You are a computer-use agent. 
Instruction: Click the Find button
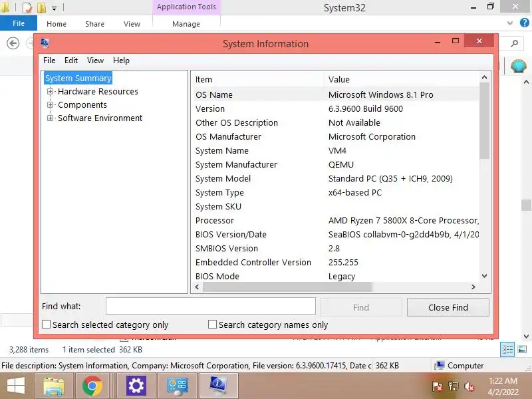tap(360, 307)
